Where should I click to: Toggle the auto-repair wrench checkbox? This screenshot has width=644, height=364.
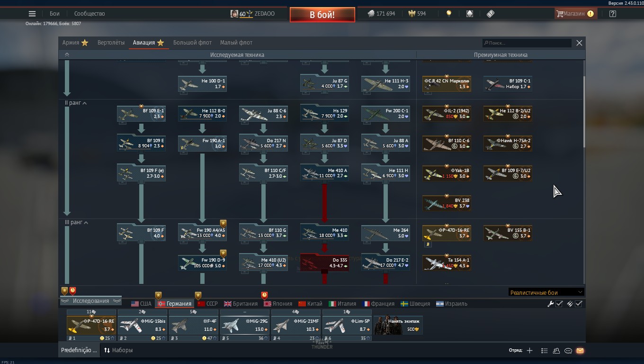click(x=559, y=304)
